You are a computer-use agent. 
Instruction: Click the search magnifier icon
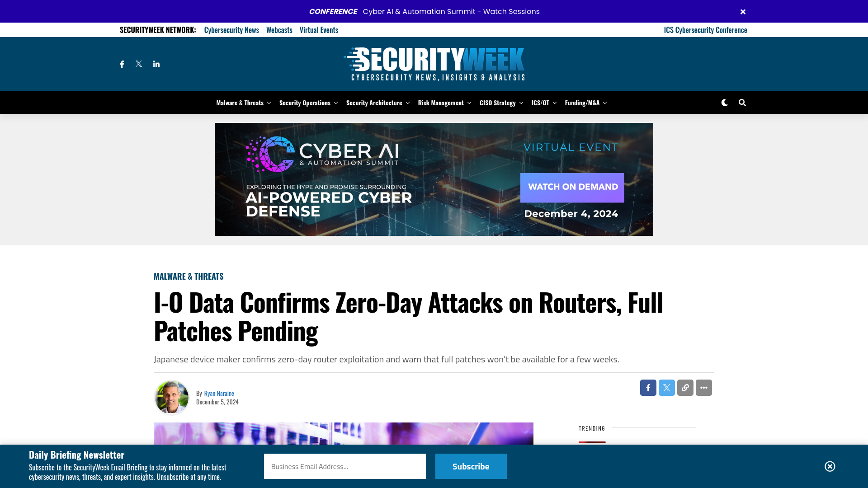click(742, 103)
